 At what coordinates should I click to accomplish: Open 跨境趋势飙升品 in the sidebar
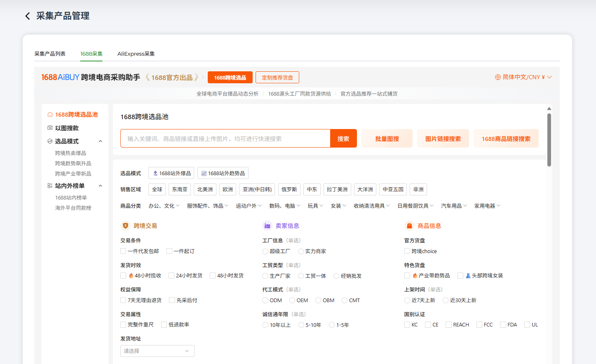click(x=73, y=163)
